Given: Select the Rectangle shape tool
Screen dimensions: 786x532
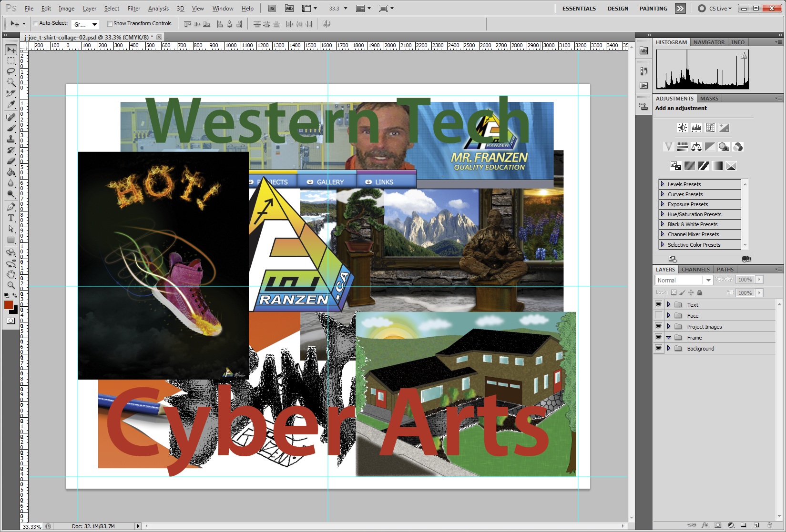Looking at the screenshot, I should click(11, 240).
